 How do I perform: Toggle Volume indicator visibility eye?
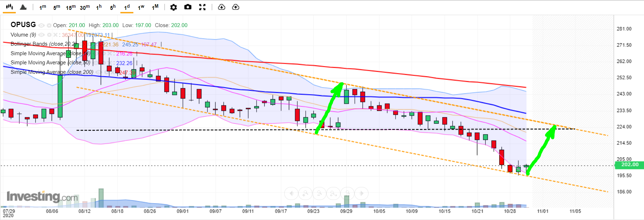tap(41, 35)
